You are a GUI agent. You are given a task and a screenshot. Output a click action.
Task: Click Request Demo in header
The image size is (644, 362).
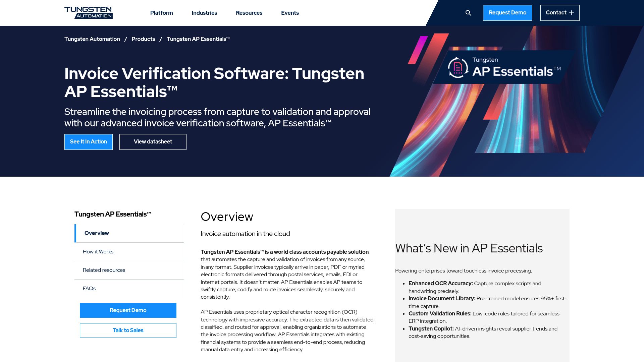(x=507, y=13)
